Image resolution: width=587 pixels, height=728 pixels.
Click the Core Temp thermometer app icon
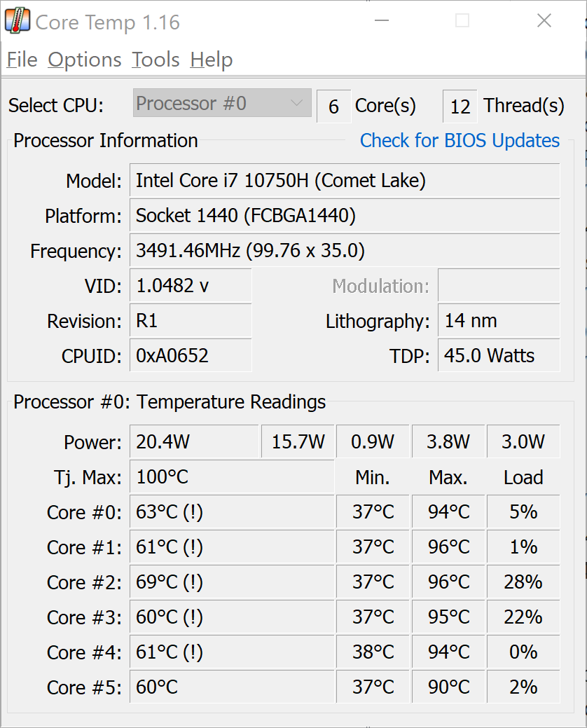18,21
